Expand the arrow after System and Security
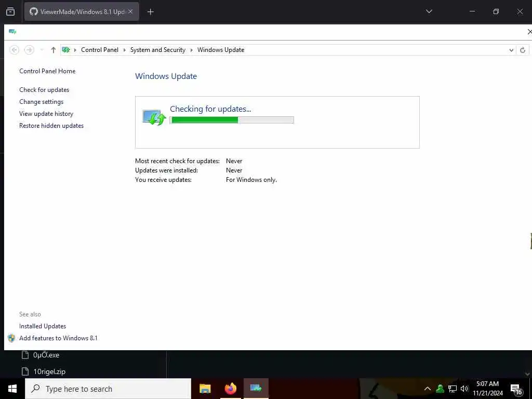The image size is (532, 399). pos(191,50)
